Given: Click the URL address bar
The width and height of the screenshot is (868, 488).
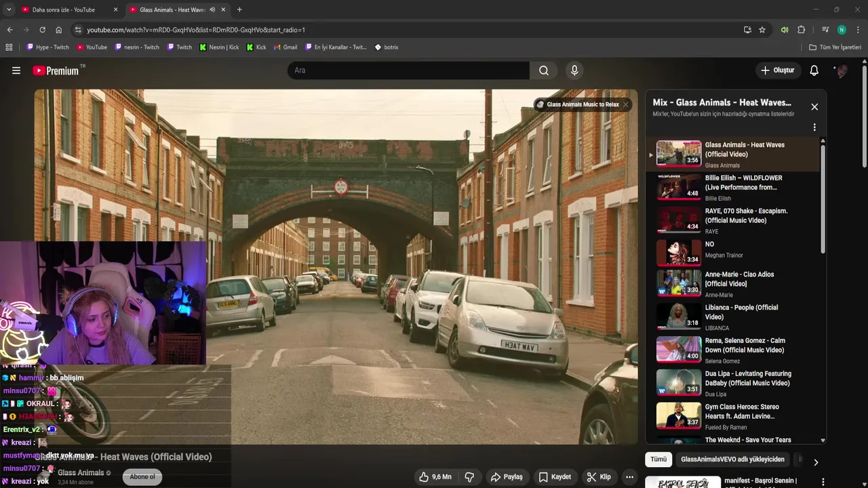Looking at the screenshot, I should 407,30.
